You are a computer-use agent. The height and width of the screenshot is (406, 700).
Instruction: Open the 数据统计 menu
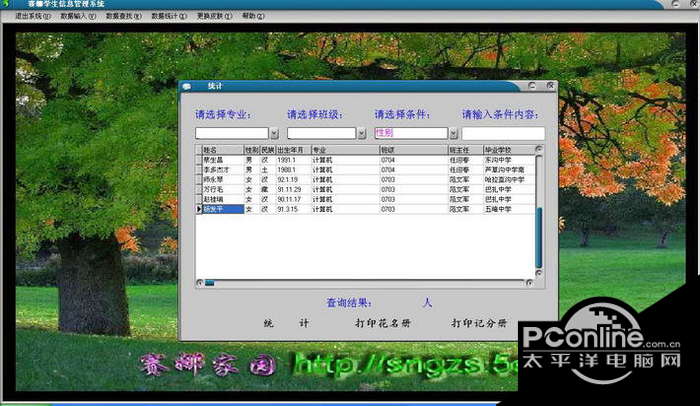(169, 16)
